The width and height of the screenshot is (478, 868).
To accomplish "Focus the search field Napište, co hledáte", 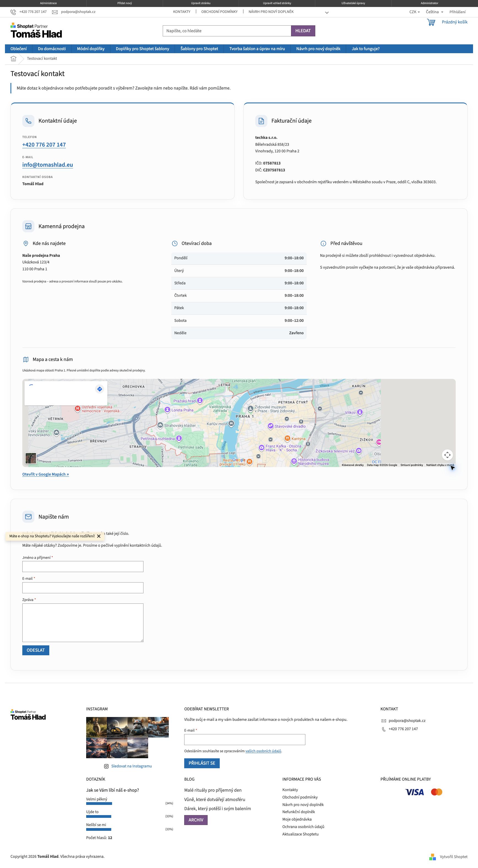I will [227, 31].
